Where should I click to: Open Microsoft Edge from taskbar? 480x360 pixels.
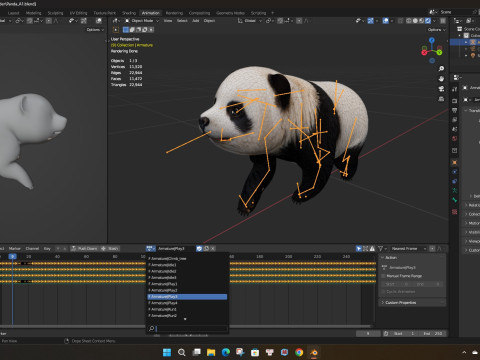tap(225, 352)
